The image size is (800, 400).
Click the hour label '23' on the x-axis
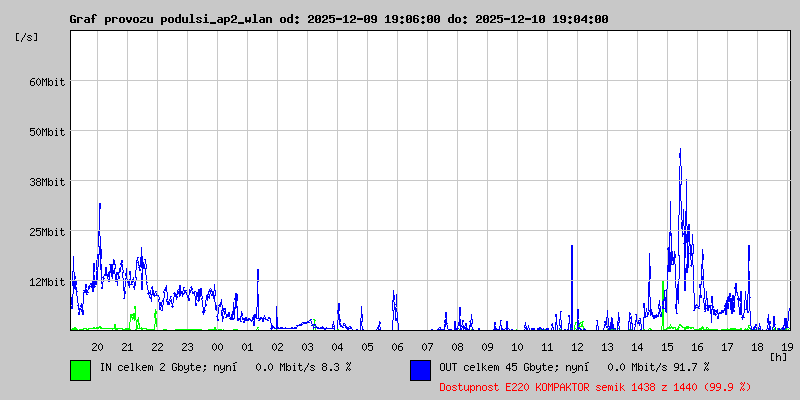coord(187,347)
